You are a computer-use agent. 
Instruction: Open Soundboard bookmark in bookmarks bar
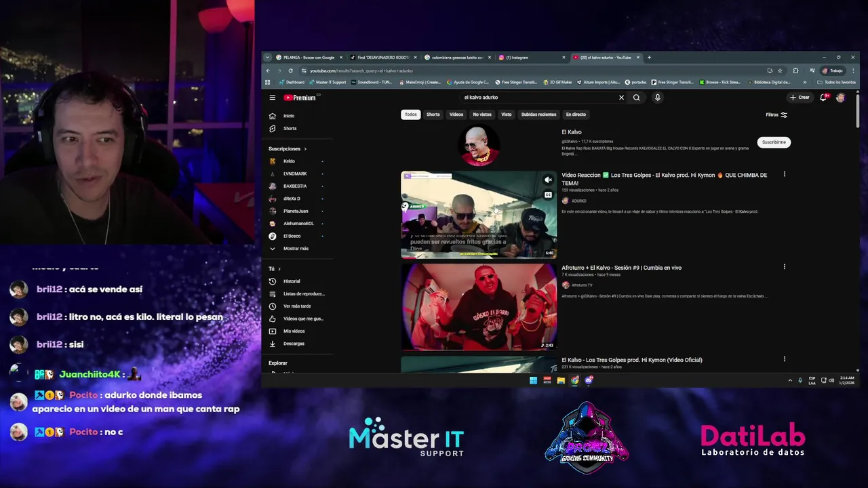[x=372, y=82]
